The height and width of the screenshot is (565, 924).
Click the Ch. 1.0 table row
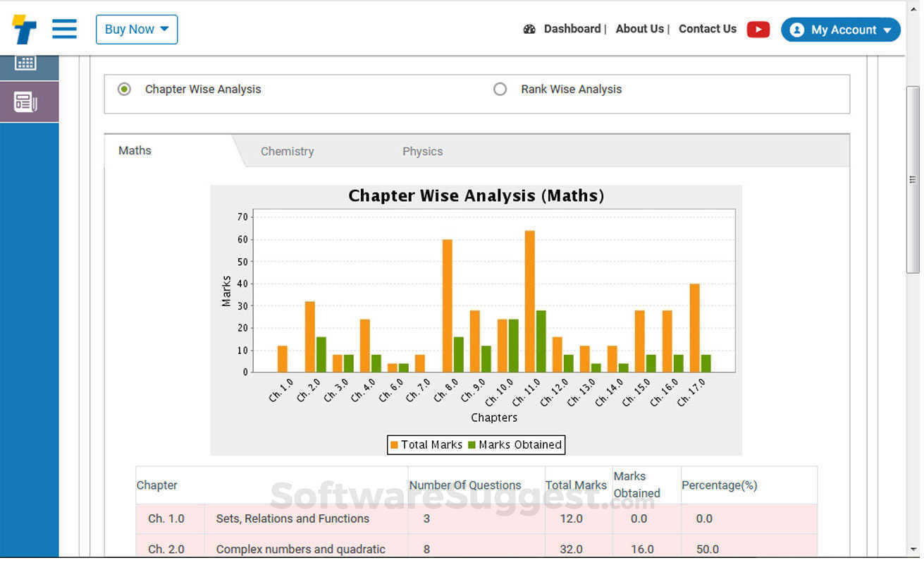point(352,518)
